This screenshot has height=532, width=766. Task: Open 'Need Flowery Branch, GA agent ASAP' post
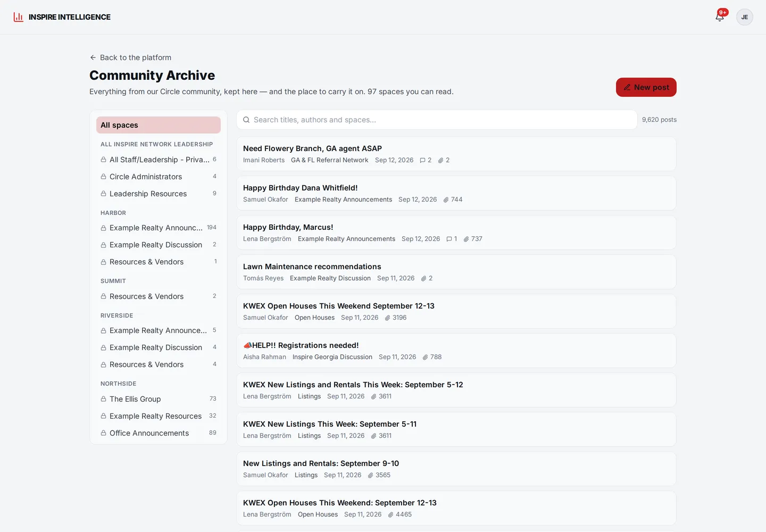[456, 154]
